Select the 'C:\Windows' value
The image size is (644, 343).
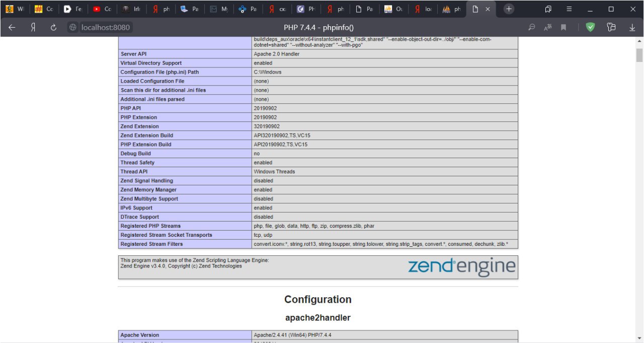(268, 72)
